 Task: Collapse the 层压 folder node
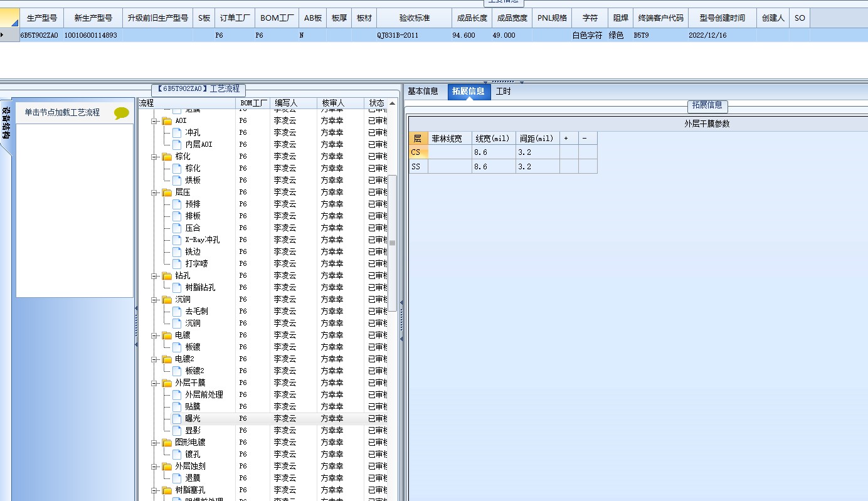[x=154, y=192]
